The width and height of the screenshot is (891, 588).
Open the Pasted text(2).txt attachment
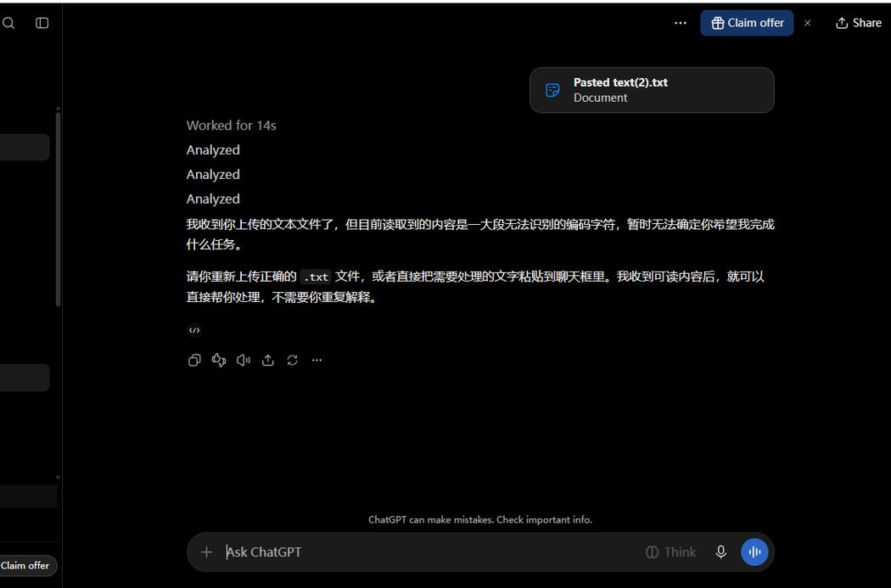coord(652,90)
